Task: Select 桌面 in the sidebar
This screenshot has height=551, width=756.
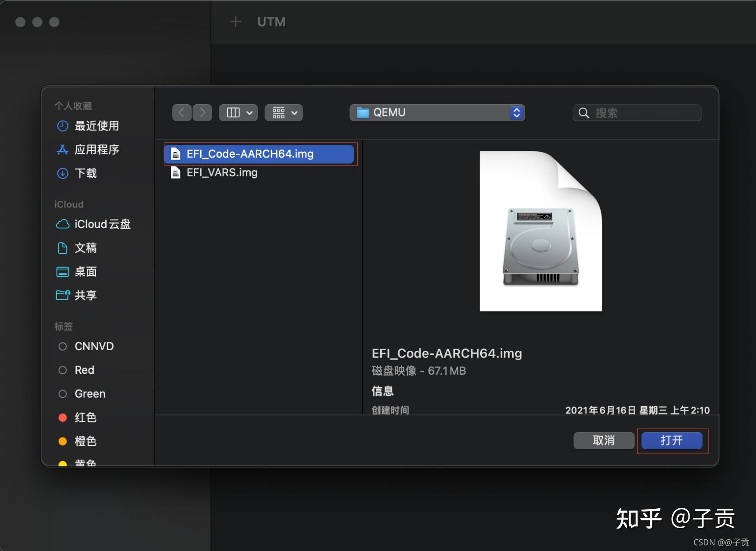Action: (86, 272)
